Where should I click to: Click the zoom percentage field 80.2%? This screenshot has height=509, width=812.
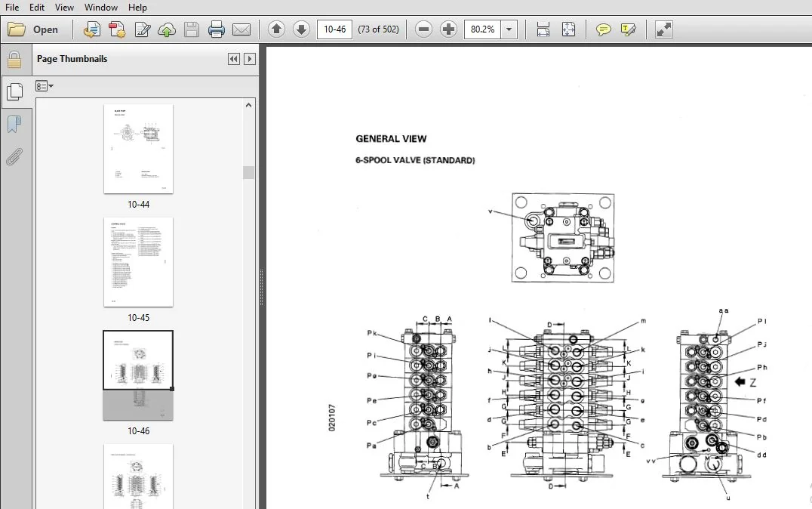(483, 29)
